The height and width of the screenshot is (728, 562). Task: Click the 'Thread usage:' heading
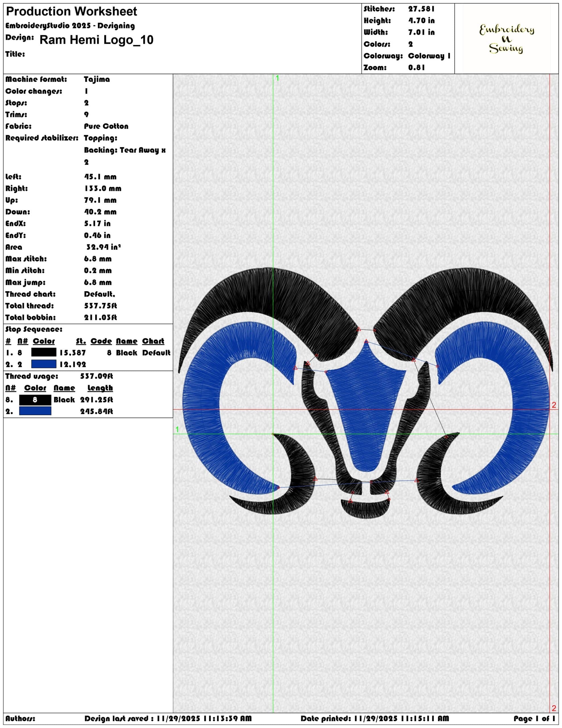[32, 376]
